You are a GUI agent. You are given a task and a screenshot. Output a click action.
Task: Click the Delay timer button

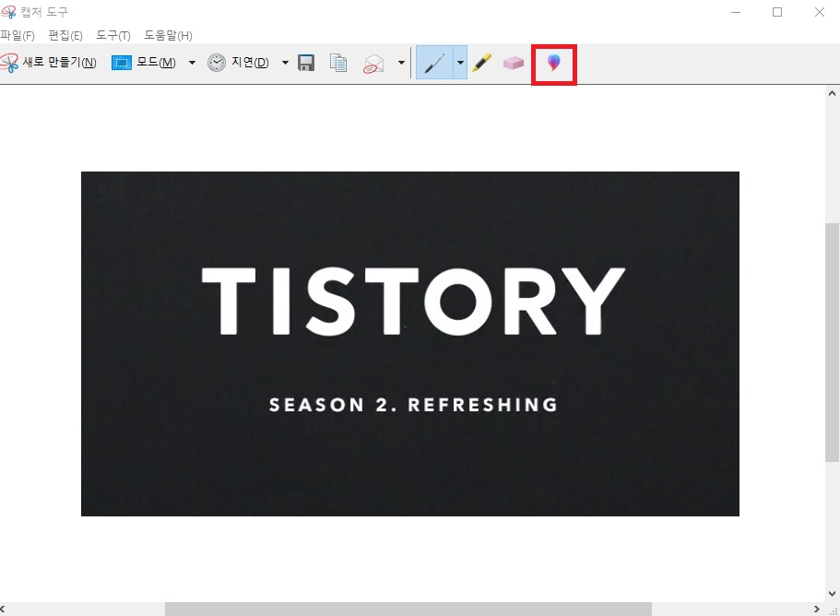239,63
